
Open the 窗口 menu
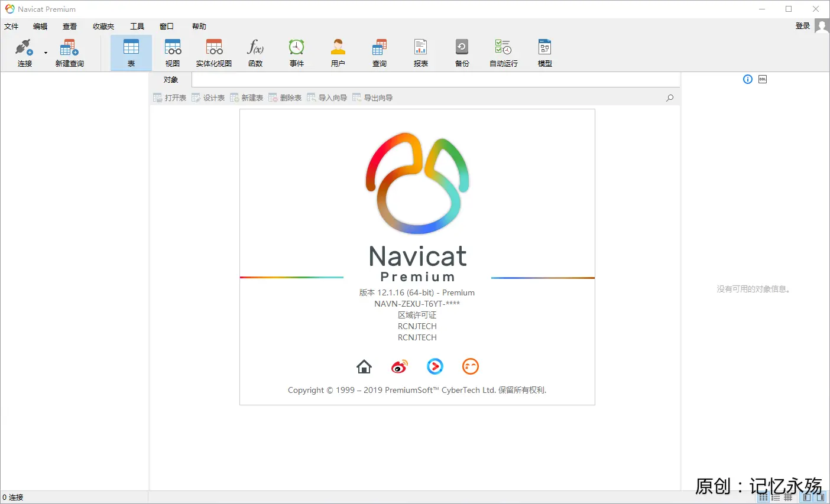167,26
